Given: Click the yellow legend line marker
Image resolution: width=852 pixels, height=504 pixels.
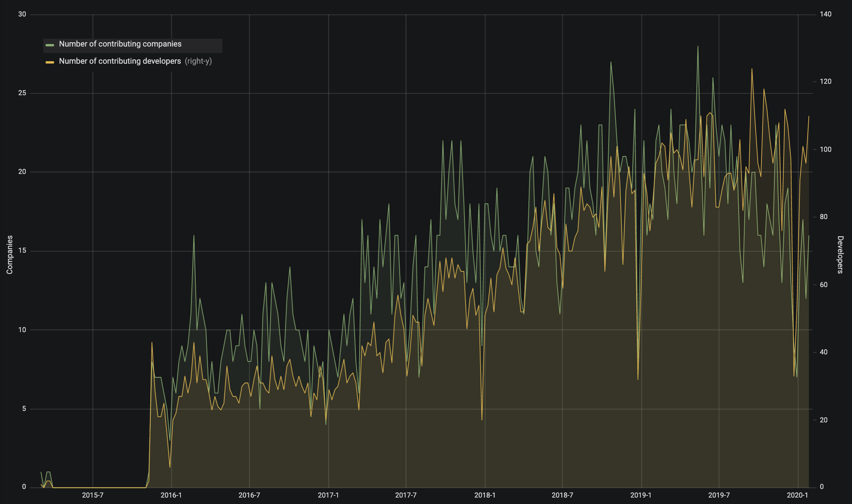Looking at the screenshot, I should pyautogui.click(x=50, y=61).
